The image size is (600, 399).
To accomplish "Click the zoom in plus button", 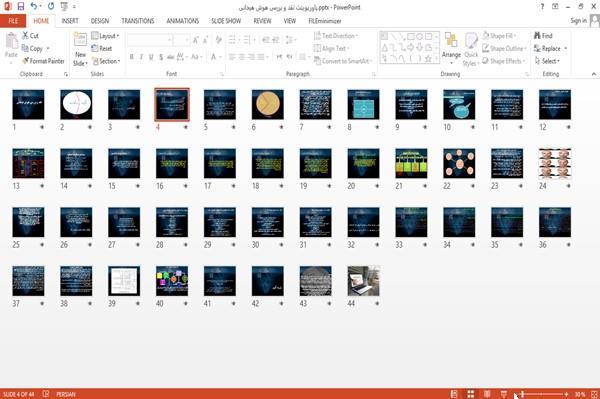I will 566,394.
